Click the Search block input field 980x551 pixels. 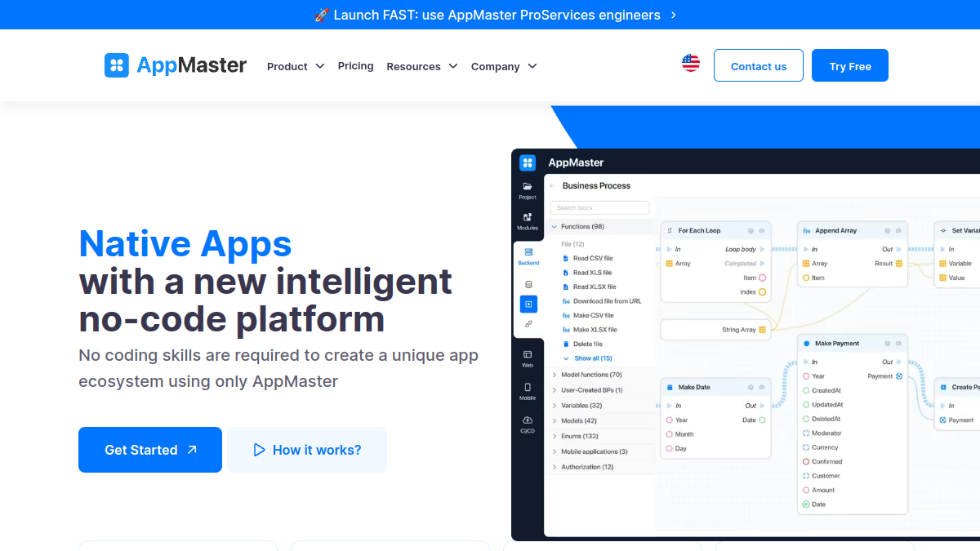(x=599, y=208)
